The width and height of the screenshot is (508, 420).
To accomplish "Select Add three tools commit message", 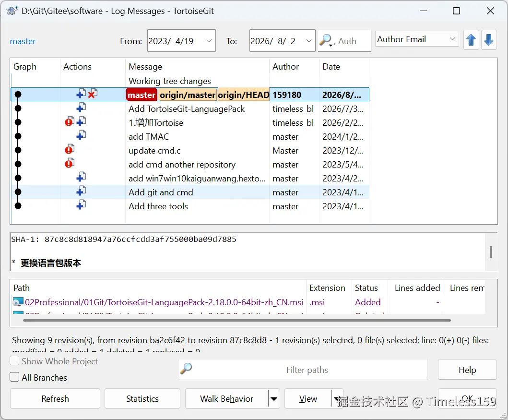I will click(158, 206).
